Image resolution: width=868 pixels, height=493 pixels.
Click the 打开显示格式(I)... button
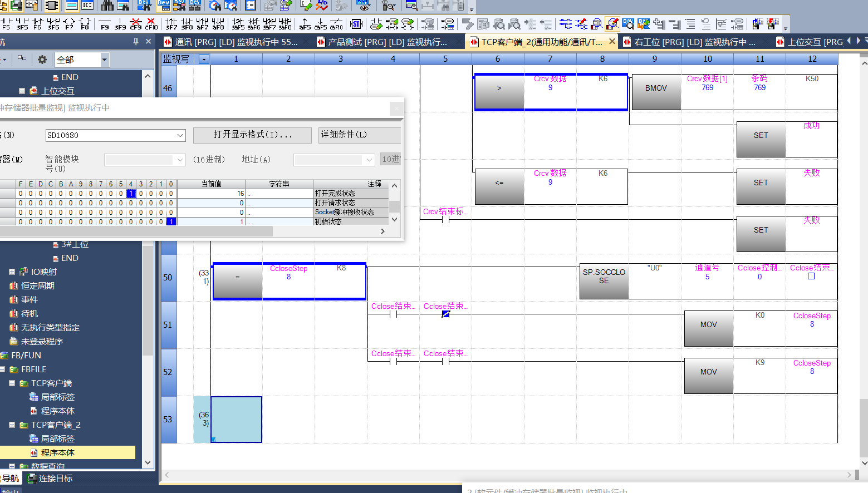tap(252, 135)
